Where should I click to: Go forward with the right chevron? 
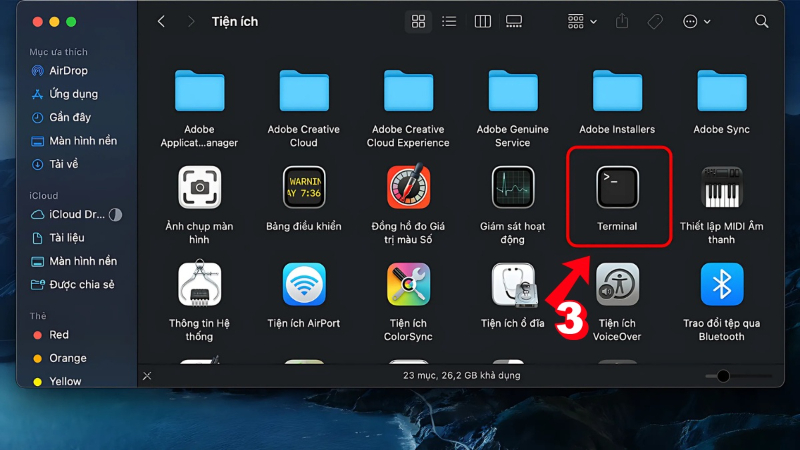point(191,21)
